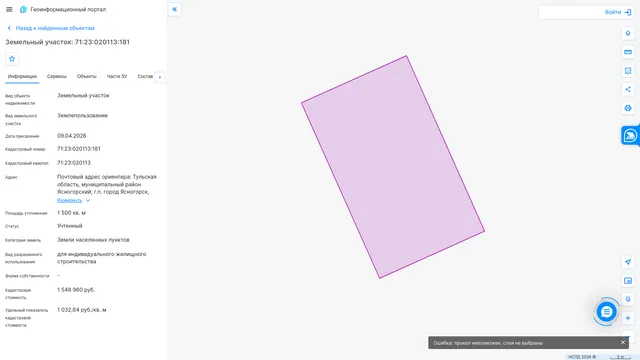
Task: Collapse the side panel with double chevron
Action: [175, 9]
